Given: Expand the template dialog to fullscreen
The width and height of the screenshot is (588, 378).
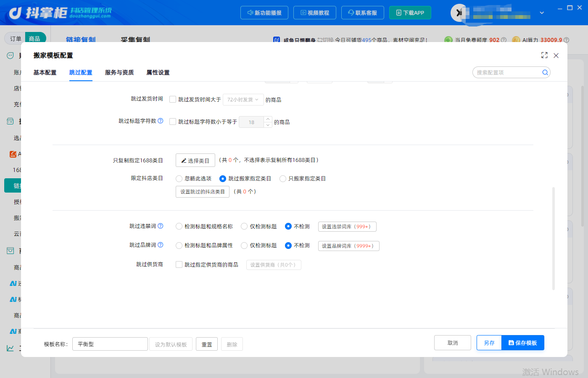Looking at the screenshot, I should click(x=544, y=55).
